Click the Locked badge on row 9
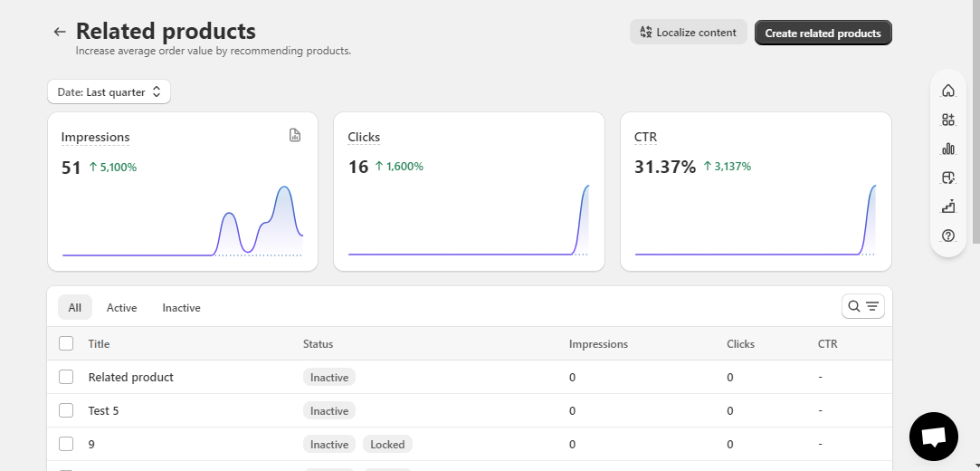The width and height of the screenshot is (980, 471). pos(387,444)
